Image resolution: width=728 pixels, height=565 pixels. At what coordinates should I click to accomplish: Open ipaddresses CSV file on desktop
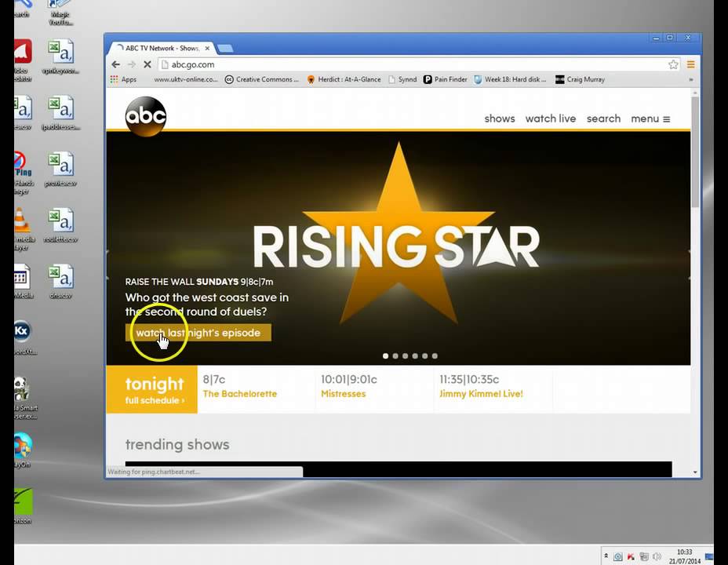[x=60, y=113]
